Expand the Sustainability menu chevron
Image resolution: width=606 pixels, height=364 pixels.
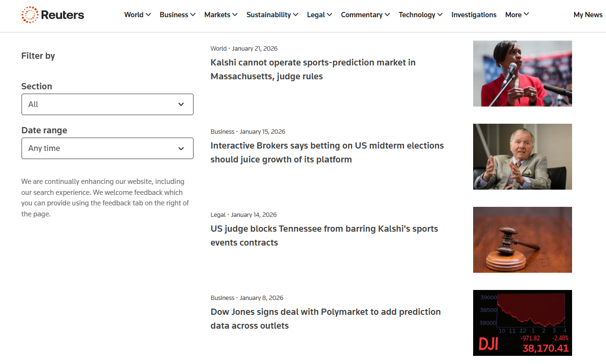coord(296,15)
